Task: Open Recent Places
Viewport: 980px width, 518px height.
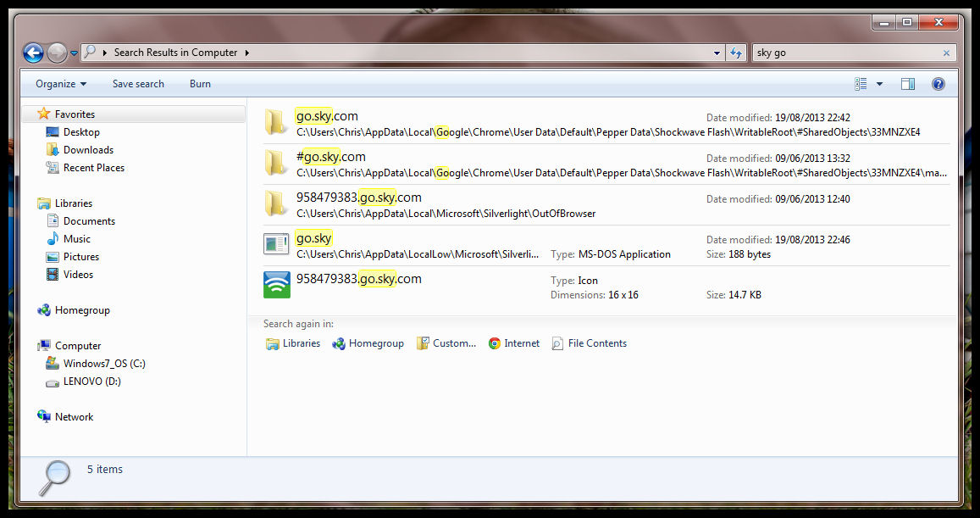Action: [x=94, y=168]
